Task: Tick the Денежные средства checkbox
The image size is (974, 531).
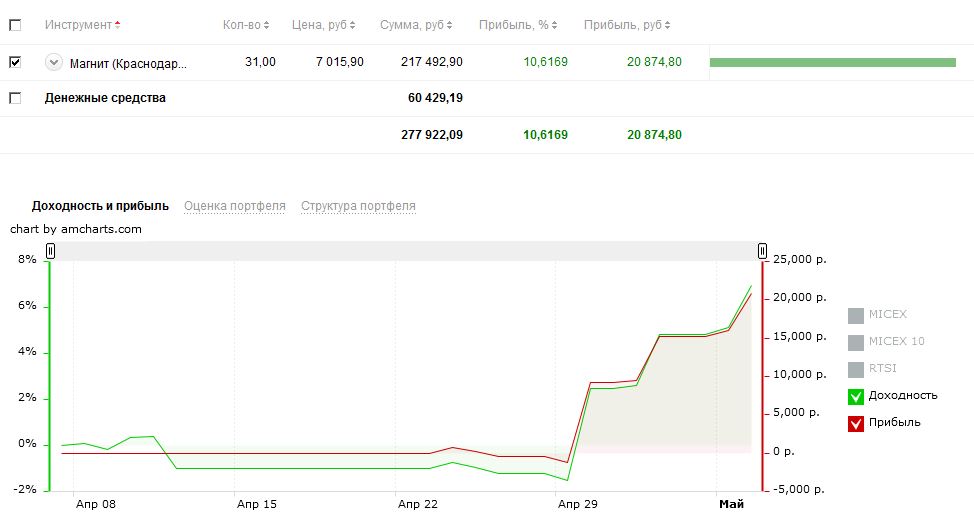Action: (x=15, y=98)
